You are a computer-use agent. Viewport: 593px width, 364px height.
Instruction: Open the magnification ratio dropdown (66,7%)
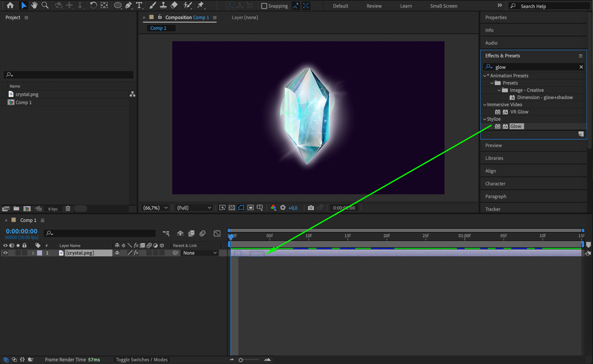tap(156, 208)
